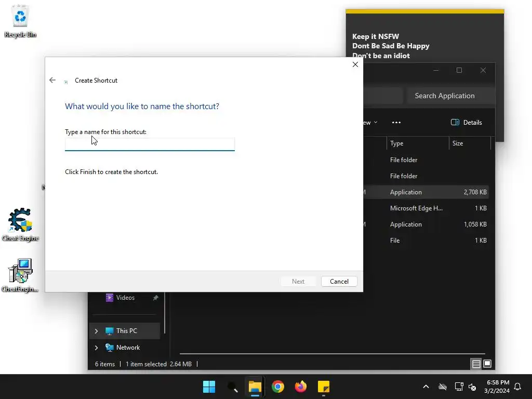Screen dimensions: 532x399
Task: Close the Create Shortcut dialog
Action: 355,64
